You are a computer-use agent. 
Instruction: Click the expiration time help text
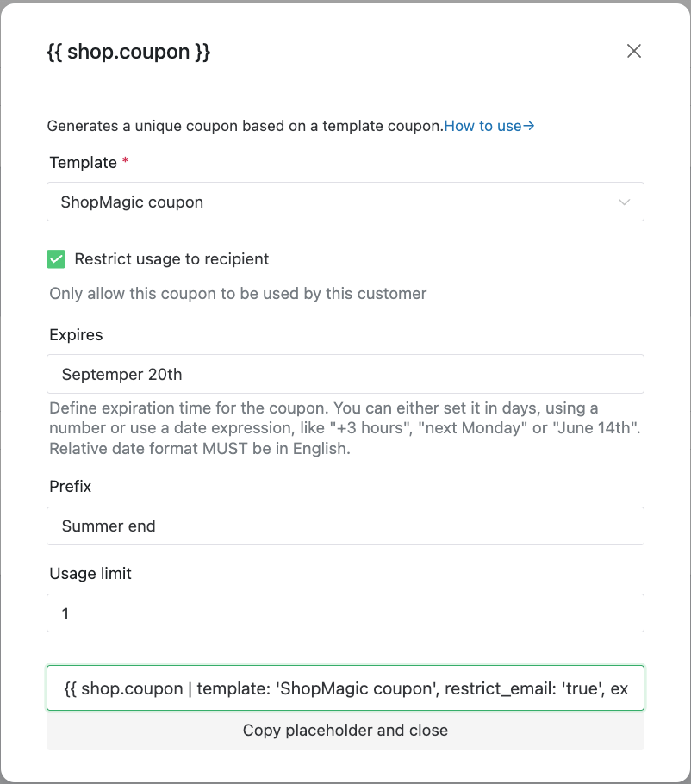click(345, 428)
